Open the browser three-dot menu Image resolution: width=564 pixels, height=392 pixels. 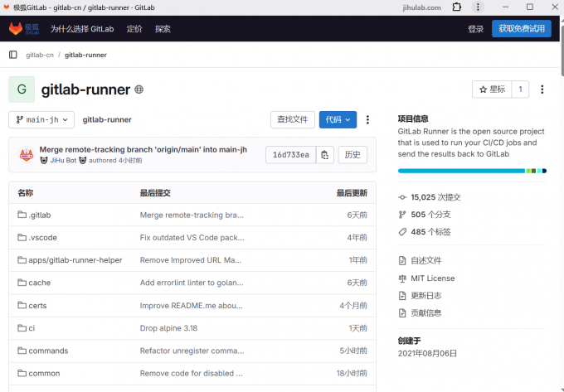pos(478,7)
